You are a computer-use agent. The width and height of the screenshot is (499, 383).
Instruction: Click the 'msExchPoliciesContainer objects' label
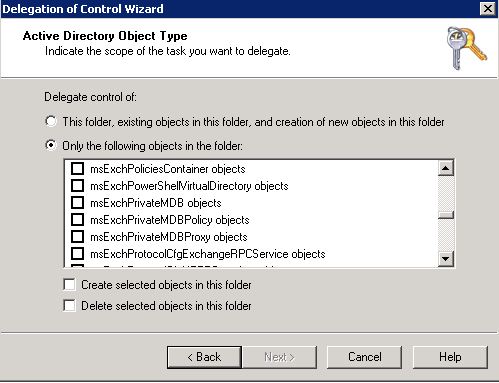point(168,169)
